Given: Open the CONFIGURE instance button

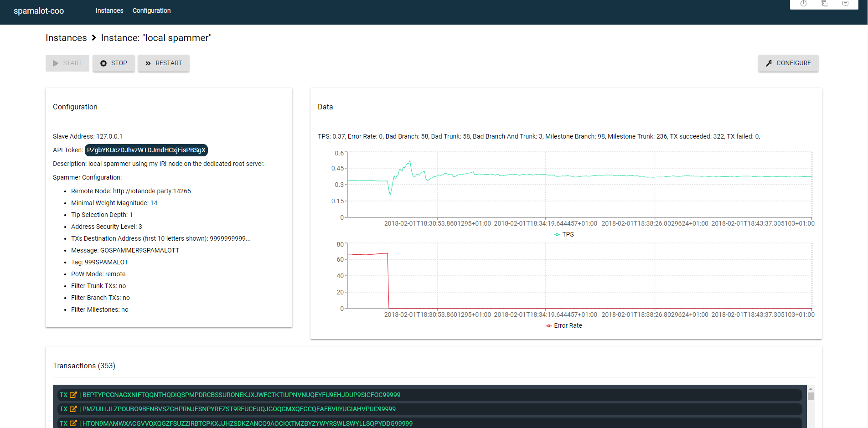Looking at the screenshot, I should (x=788, y=63).
